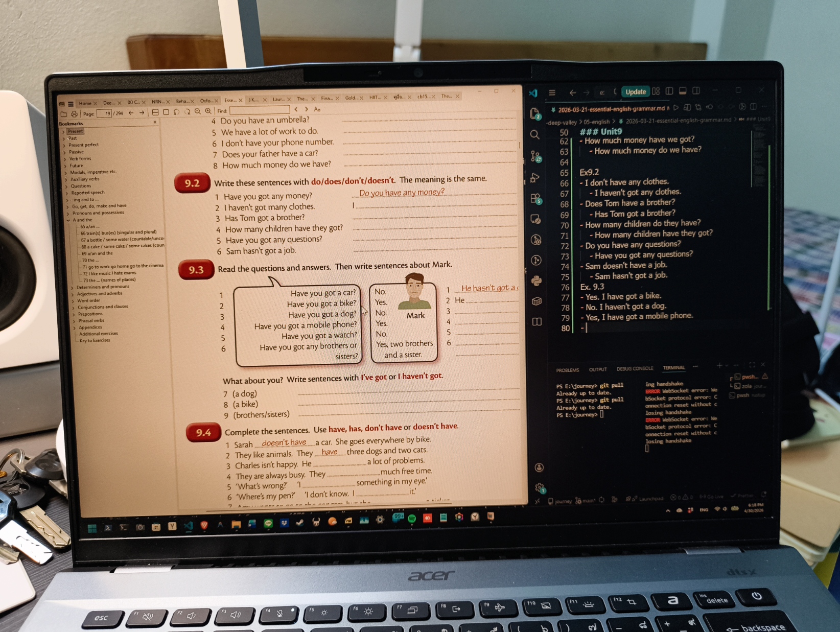Expand the Past bookmark
The image size is (840, 632).
(x=64, y=138)
